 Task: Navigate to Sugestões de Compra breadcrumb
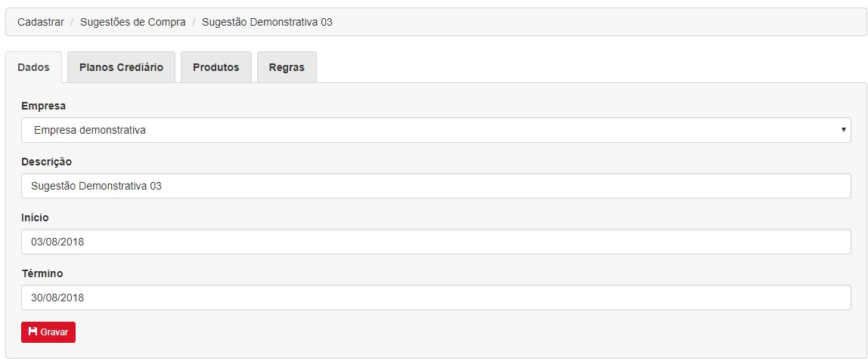133,22
